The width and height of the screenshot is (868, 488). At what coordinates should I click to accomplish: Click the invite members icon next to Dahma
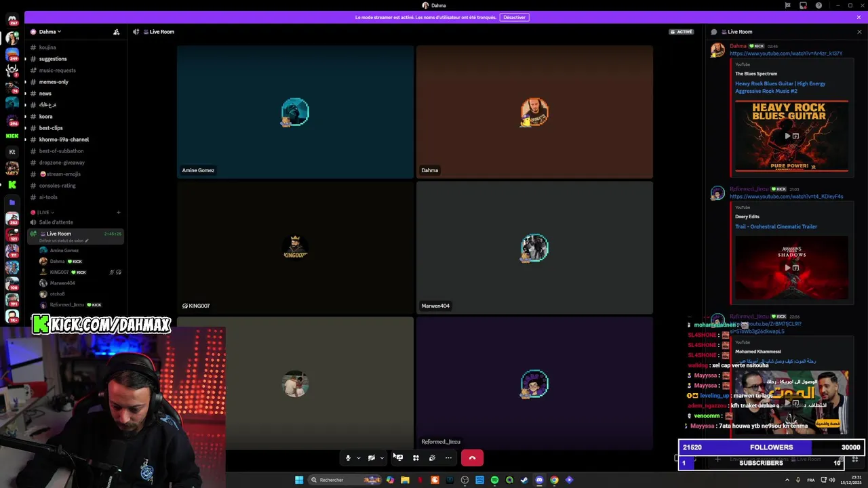pyautogui.click(x=116, y=32)
